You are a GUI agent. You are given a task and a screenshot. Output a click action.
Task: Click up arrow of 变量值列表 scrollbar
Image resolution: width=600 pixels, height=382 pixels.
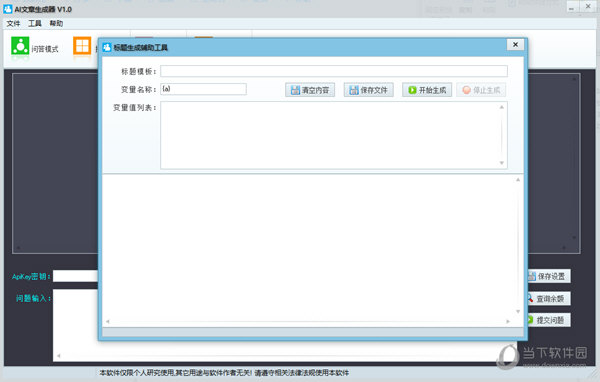point(502,107)
